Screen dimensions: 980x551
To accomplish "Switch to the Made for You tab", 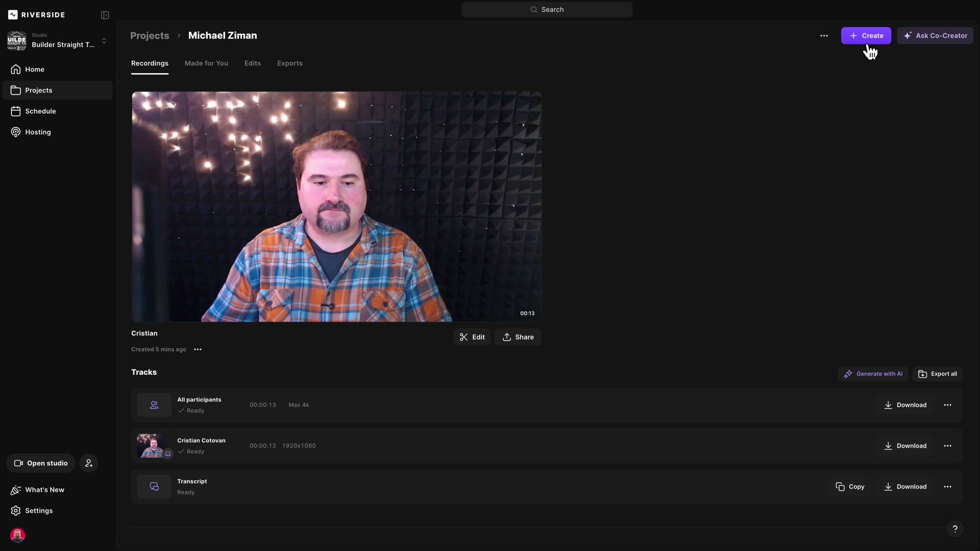I will [206, 63].
